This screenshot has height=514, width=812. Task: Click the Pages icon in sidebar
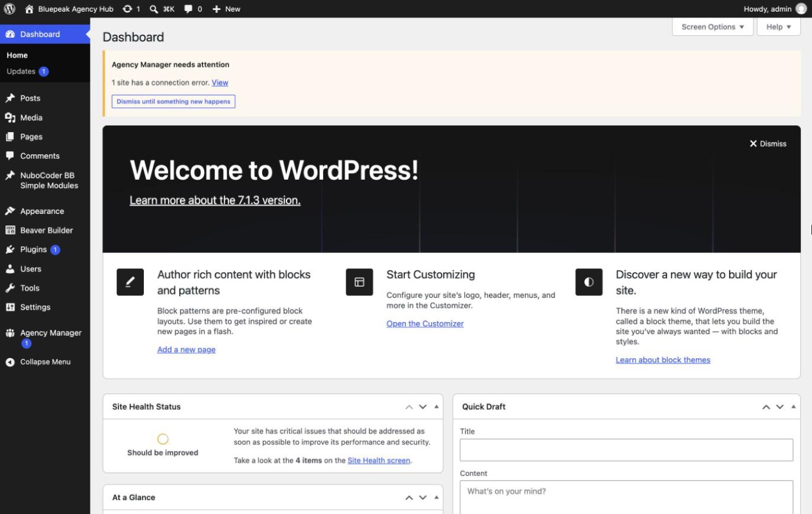point(10,137)
